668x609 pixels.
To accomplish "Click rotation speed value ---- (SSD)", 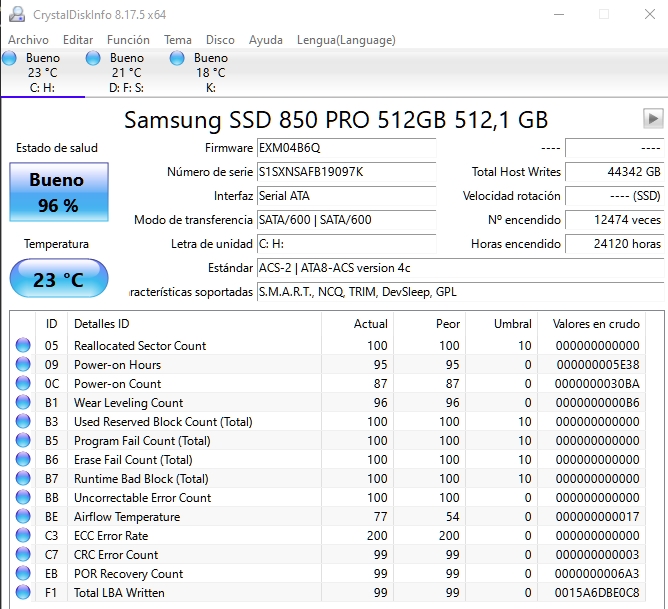I will click(x=614, y=196).
